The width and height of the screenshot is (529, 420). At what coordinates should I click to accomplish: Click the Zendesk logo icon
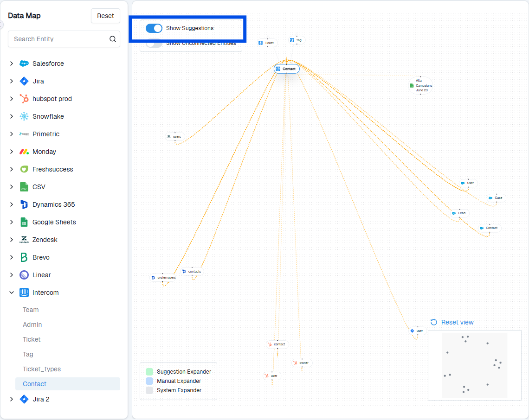[24, 240]
